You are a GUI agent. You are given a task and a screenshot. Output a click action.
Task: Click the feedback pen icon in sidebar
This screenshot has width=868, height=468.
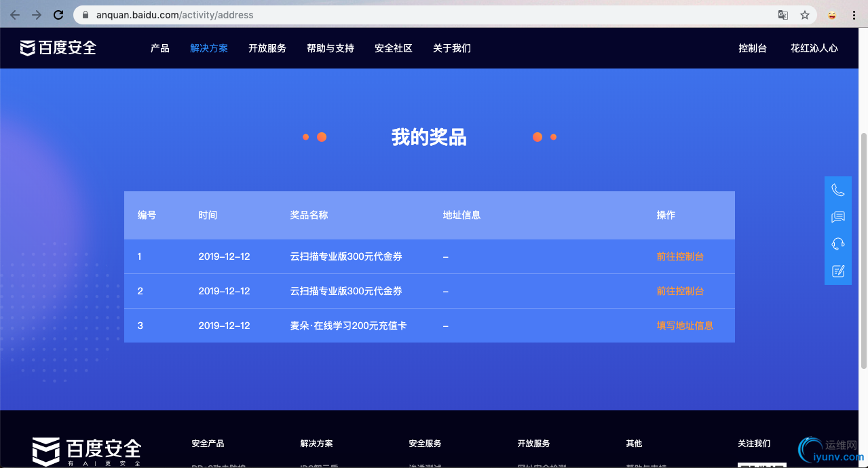coord(837,271)
